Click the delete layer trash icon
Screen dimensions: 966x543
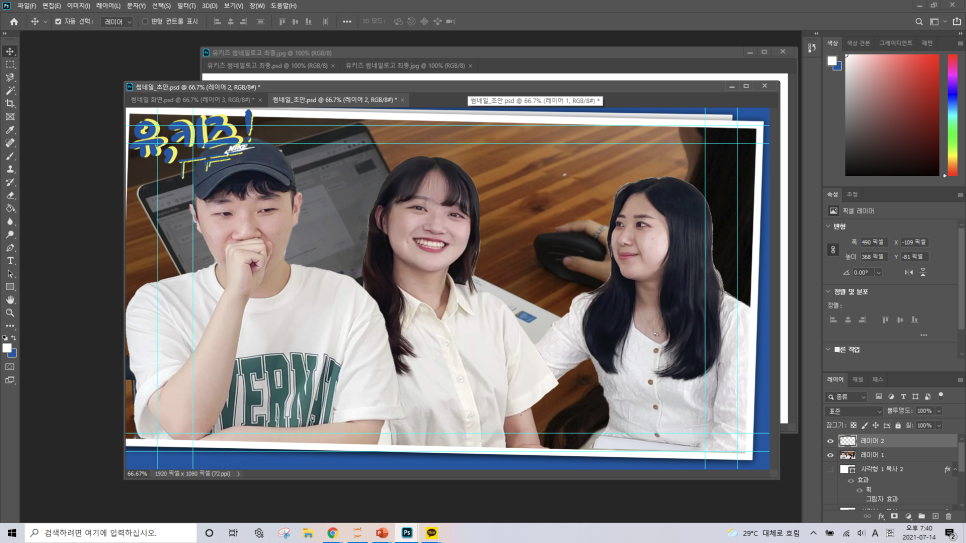[x=949, y=516]
